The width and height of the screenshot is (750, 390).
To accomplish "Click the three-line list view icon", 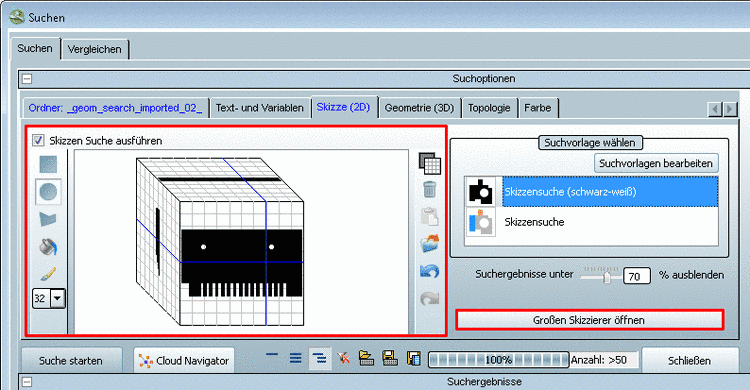I will (x=296, y=358).
